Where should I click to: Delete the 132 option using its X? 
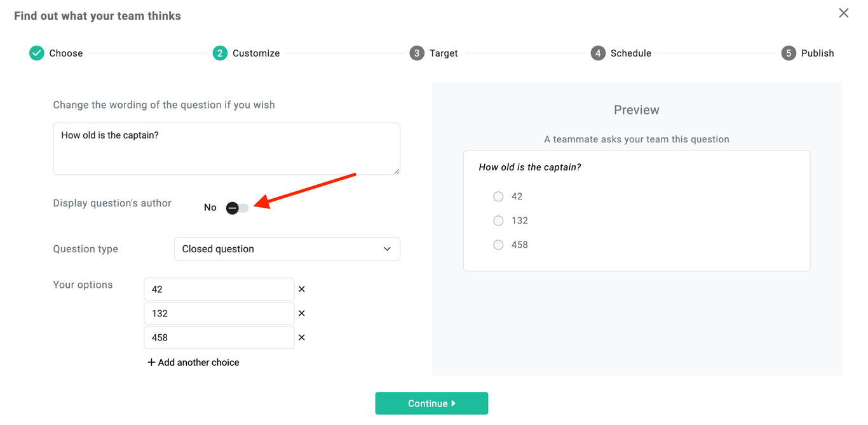click(302, 313)
